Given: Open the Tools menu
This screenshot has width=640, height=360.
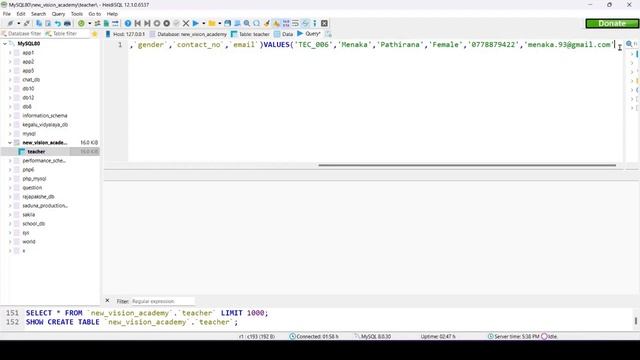Looking at the screenshot, I should (x=77, y=14).
